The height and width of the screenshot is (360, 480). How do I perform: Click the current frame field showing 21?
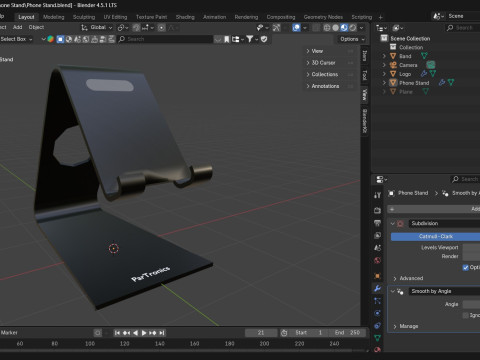(x=261, y=333)
